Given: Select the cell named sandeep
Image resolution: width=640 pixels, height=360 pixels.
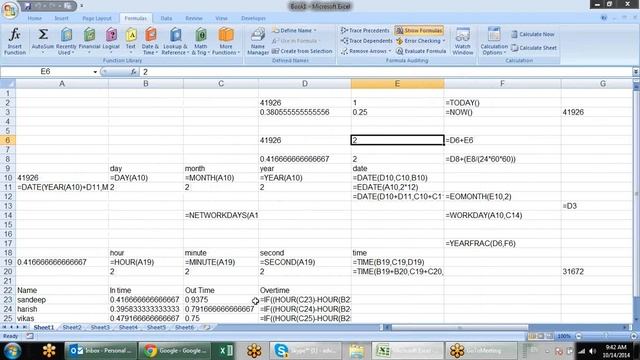Looking at the screenshot, I should [62, 300].
